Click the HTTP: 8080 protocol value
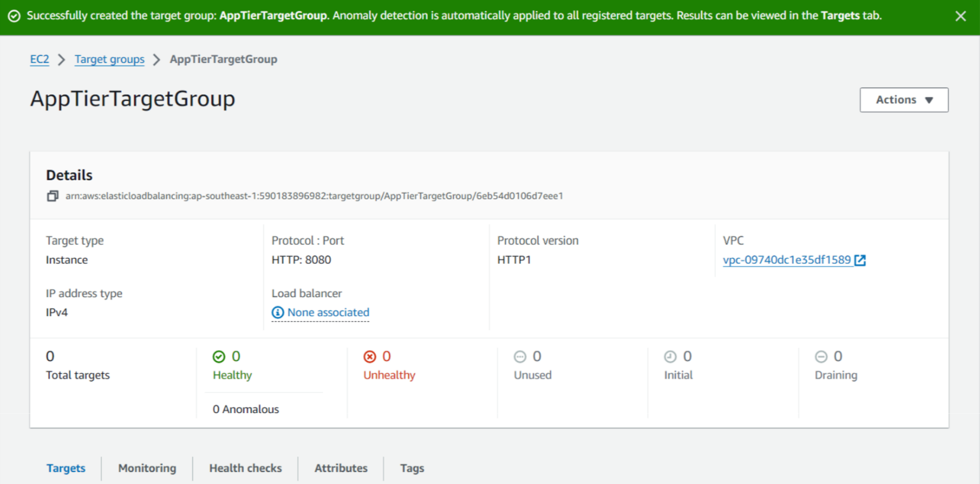980x484 pixels. tap(301, 260)
